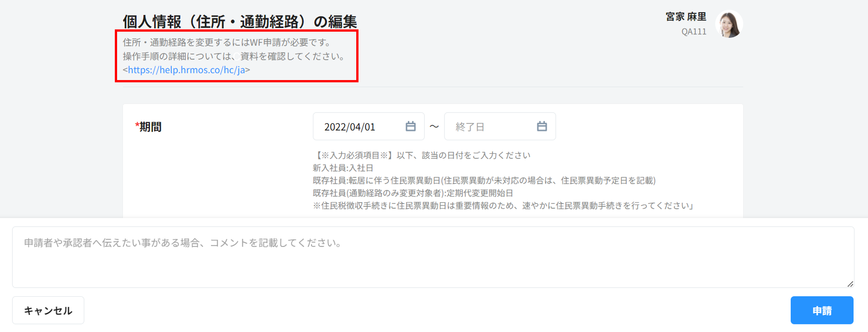This screenshot has width=868, height=332.
Task: Click the employee ID QA111
Action: (x=693, y=32)
